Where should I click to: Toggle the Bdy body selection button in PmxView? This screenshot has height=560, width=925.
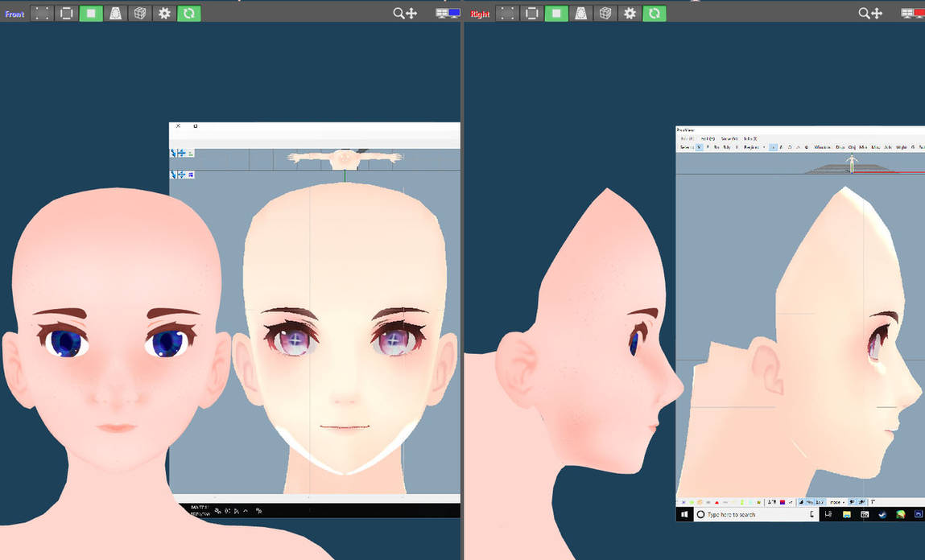pos(727,147)
